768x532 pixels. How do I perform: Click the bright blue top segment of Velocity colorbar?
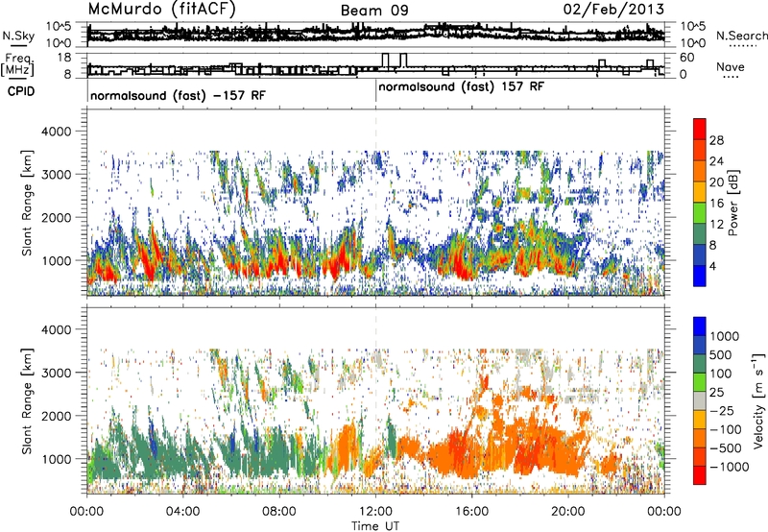tap(700, 326)
